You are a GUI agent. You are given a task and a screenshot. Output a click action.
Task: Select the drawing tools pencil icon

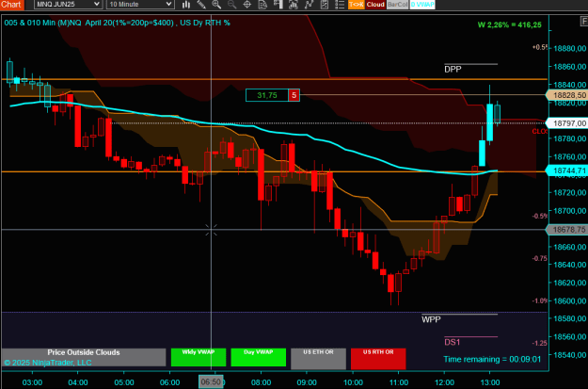pyautogui.click(x=201, y=4)
